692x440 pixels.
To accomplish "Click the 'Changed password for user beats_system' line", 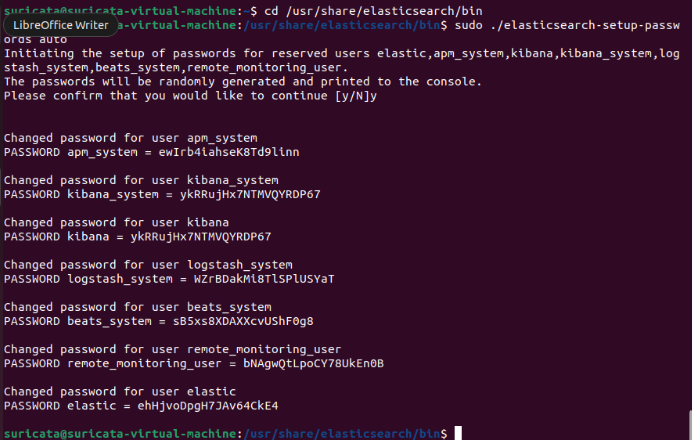I will [137, 307].
